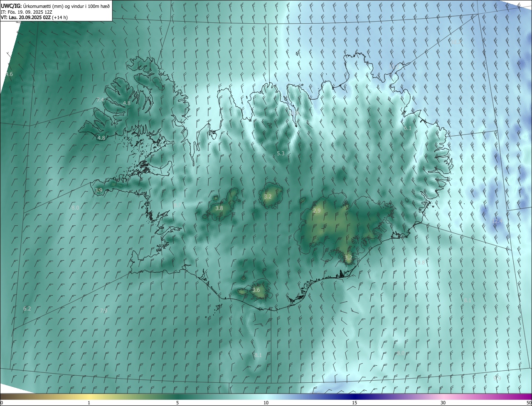Click the '50' label on the color scale
532x406 pixels.
[x=529, y=403]
